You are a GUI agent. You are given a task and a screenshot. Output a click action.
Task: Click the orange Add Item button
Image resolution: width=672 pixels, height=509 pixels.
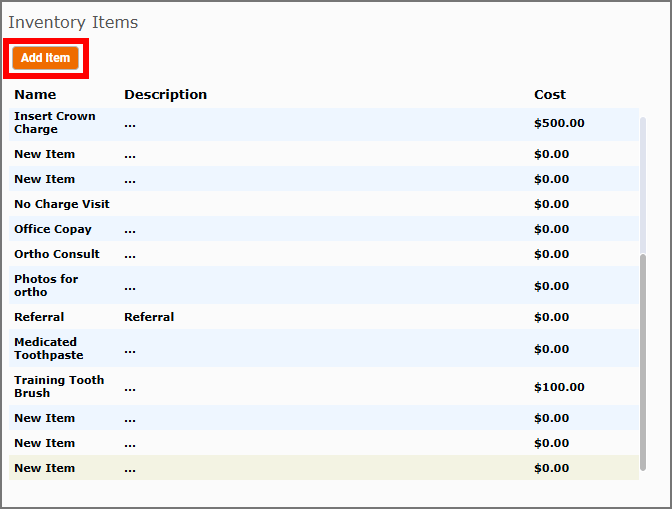pyautogui.click(x=45, y=58)
